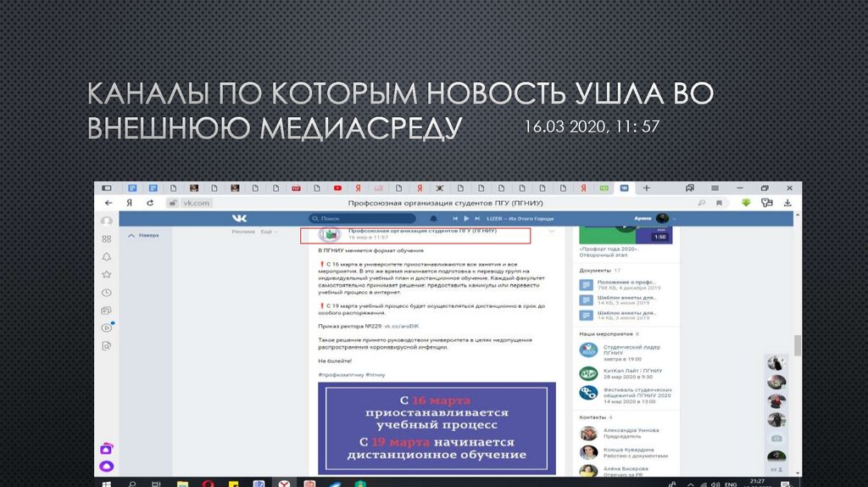Open VK notifications bell in header
The width and height of the screenshot is (868, 487).
[x=433, y=218]
